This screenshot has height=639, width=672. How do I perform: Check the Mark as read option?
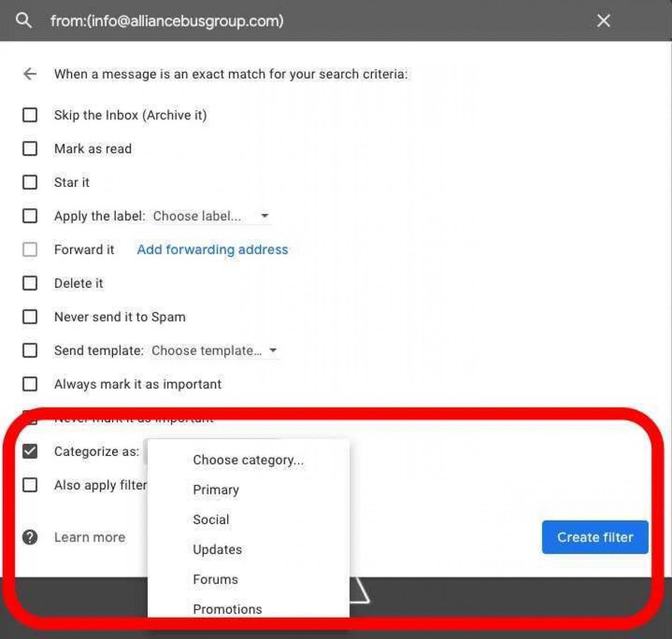point(30,149)
